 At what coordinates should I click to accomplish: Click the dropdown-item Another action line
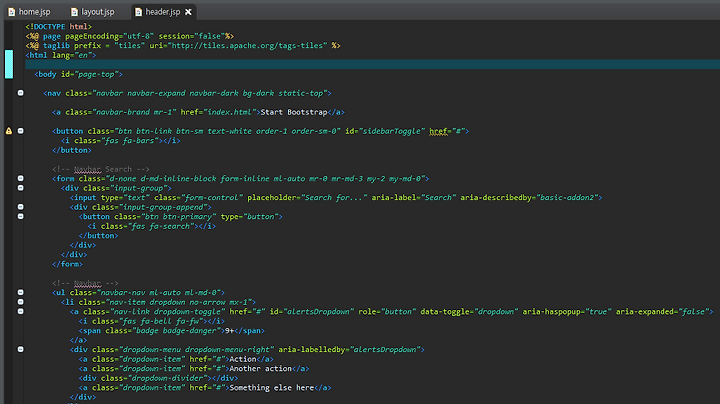coord(194,369)
